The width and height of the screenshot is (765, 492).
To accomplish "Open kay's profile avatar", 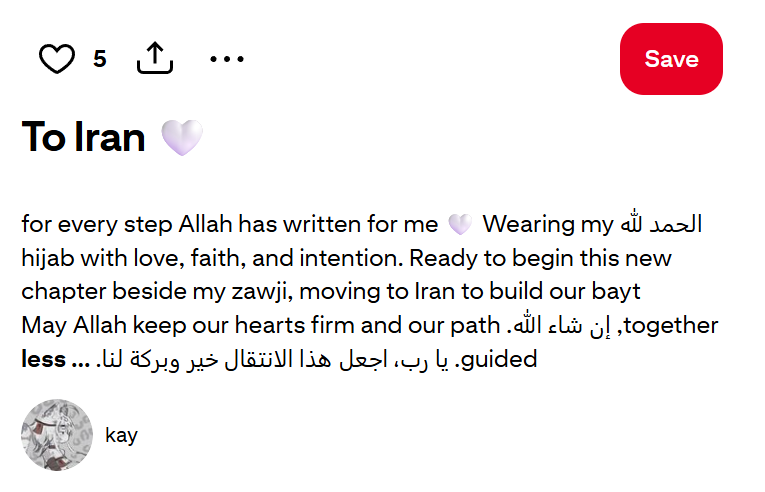I will (57, 435).
